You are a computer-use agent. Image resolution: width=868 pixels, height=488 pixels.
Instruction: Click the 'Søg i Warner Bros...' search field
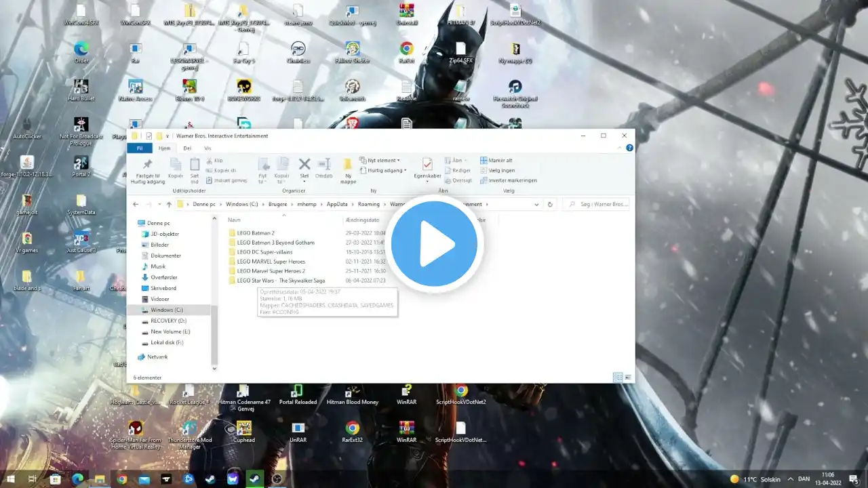pyautogui.click(x=596, y=204)
